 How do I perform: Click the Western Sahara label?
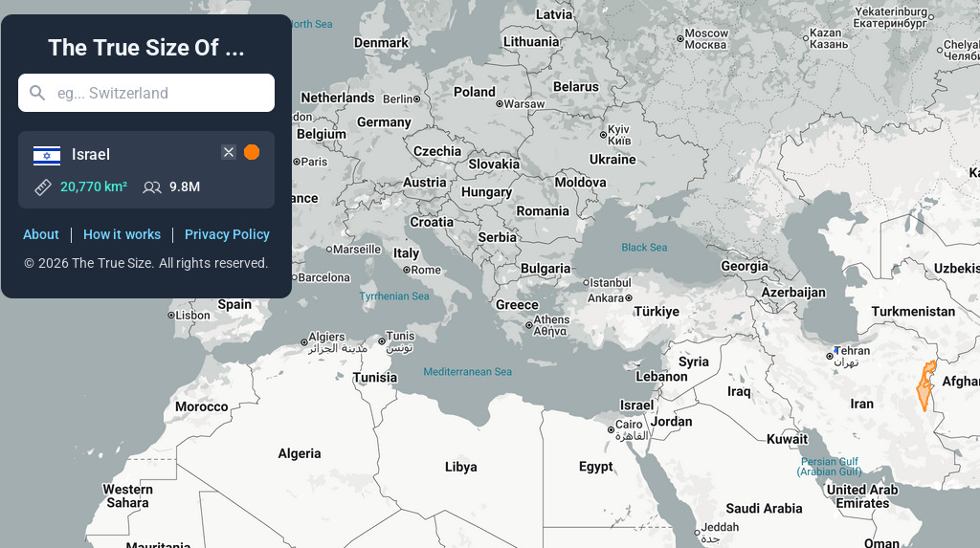coord(127,496)
